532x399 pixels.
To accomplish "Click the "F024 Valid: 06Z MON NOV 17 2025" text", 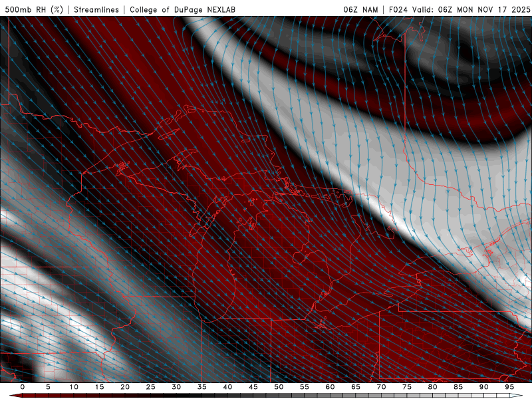I will (x=460, y=9).
